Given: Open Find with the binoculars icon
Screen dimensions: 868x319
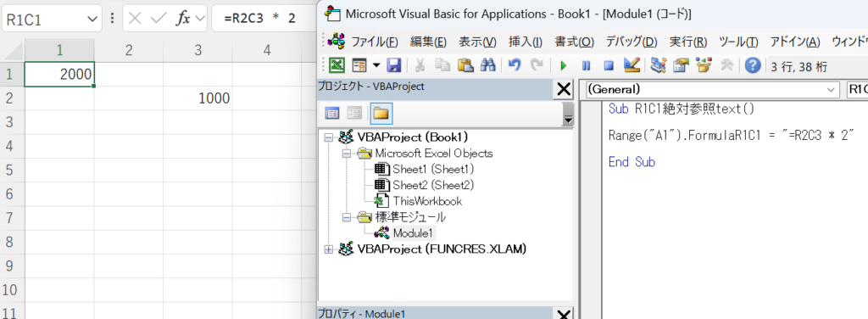Looking at the screenshot, I should click(487, 66).
